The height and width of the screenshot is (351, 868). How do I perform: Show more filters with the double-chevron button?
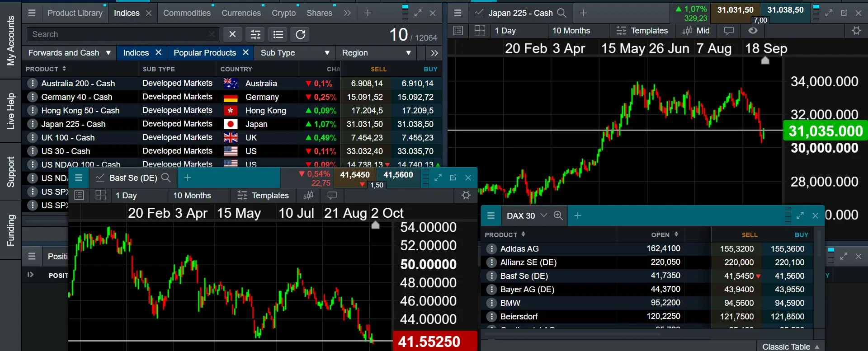pyautogui.click(x=434, y=53)
